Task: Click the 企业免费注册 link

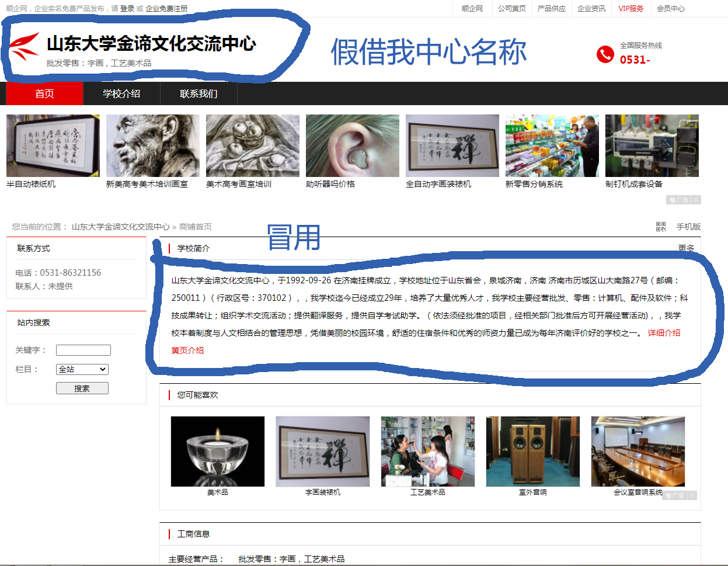Action: coord(166,9)
